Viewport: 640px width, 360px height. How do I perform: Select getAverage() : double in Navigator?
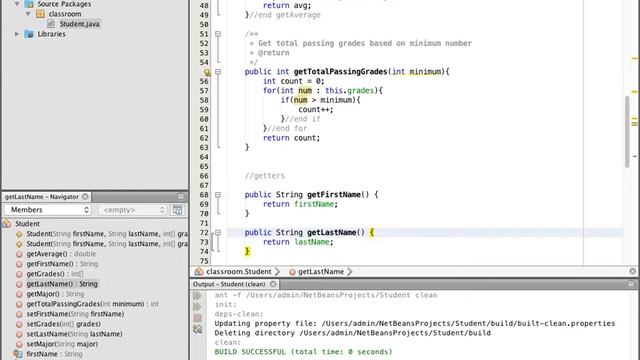click(x=61, y=254)
